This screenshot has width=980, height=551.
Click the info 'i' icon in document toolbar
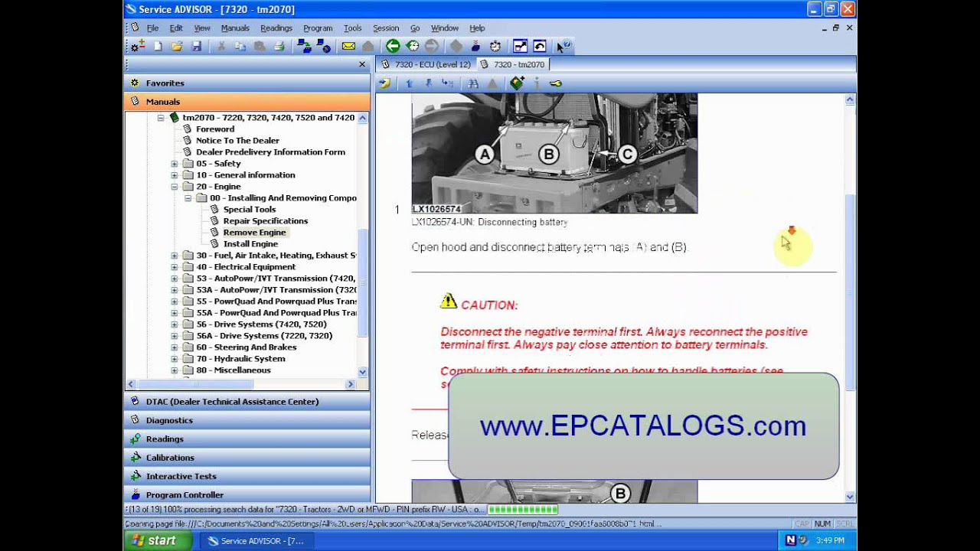tap(537, 83)
